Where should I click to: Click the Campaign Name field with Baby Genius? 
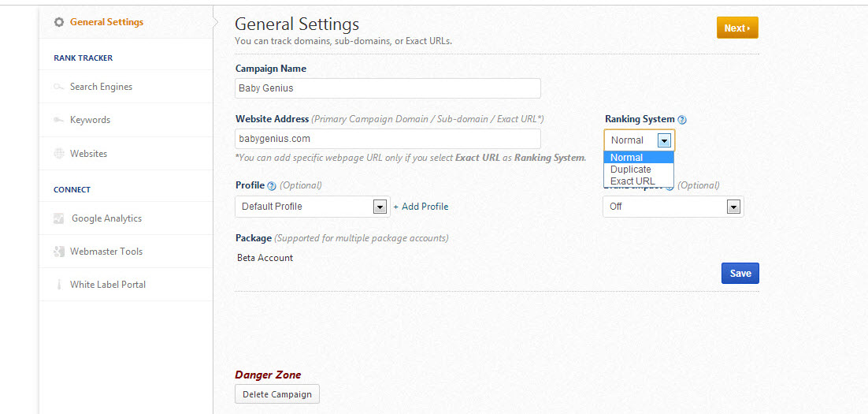point(388,88)
